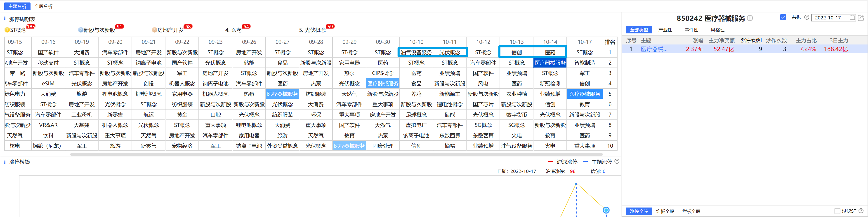Click the 锦纶（尼龙）cell
The width and height of the screenshot is (868, 217).
pyautogui.click(x=48, y=146)
